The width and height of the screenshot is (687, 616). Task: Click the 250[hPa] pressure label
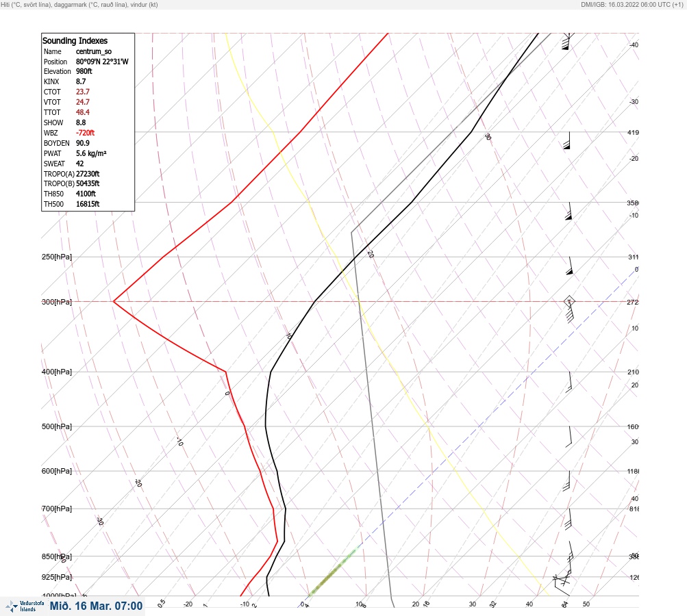[57, 257]
